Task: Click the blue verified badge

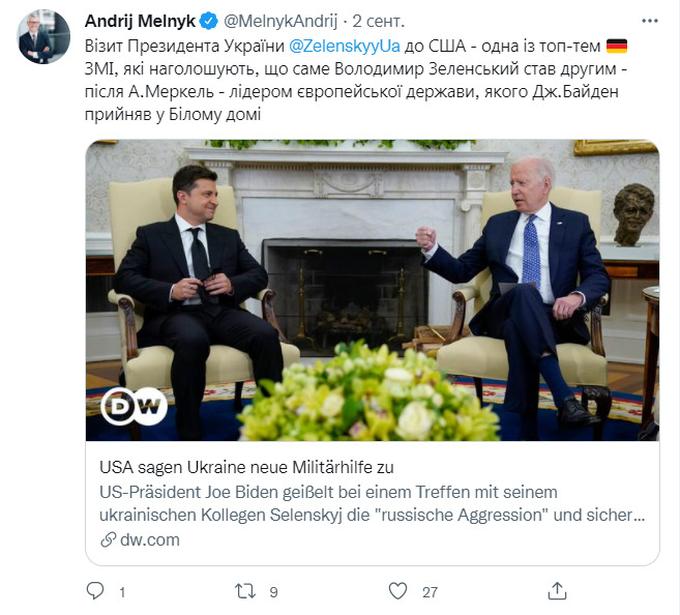Action: pos(210,21)
